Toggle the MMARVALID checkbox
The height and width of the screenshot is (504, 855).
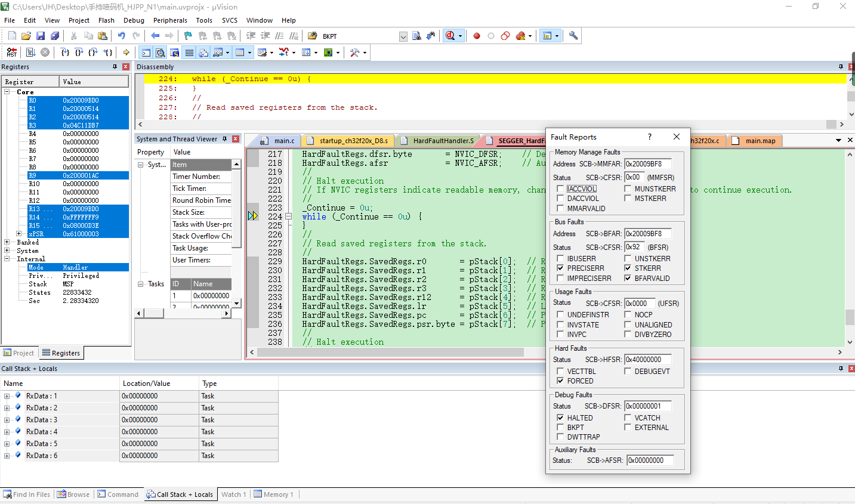(x=560, y=209)
